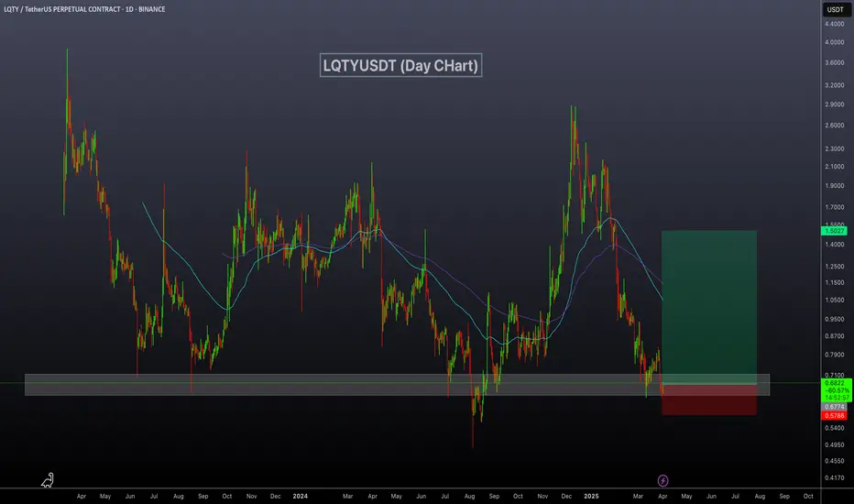Click the 4.0000 price scale level

835,42
